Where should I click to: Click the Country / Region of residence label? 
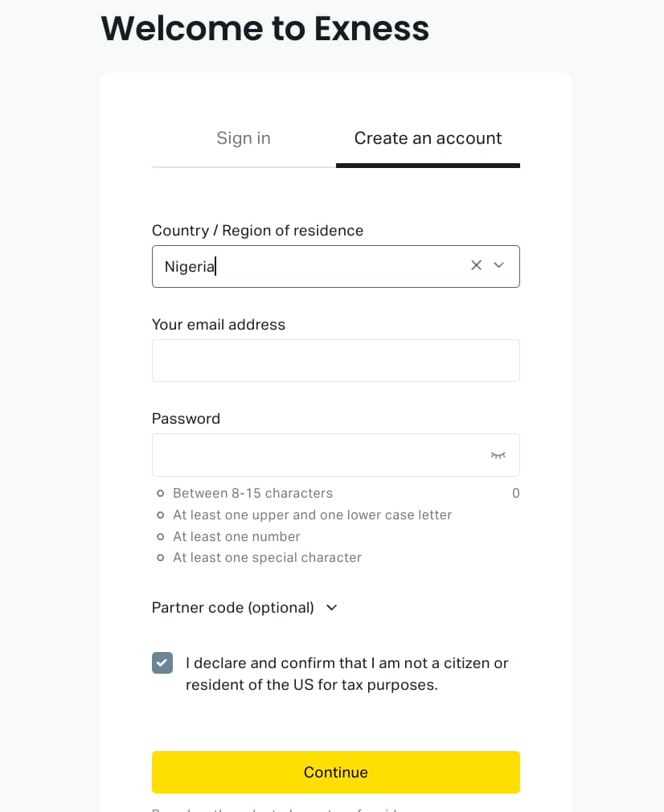pyautogui.click(x=257, y=231)
